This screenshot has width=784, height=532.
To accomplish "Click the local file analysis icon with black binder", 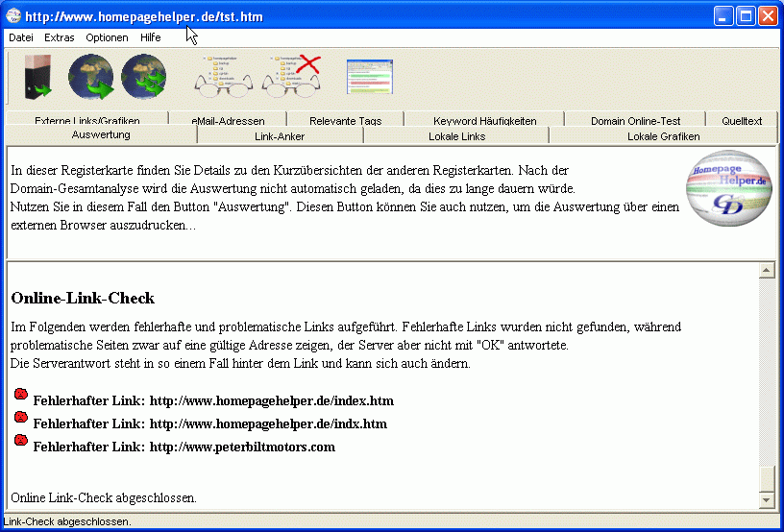I will pyautogui.click(x=37, y=77).
